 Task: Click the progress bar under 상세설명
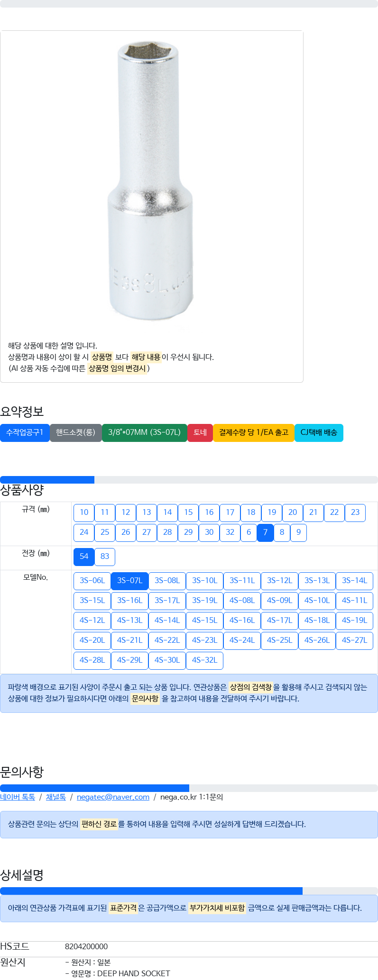click(x=189, y=891)
